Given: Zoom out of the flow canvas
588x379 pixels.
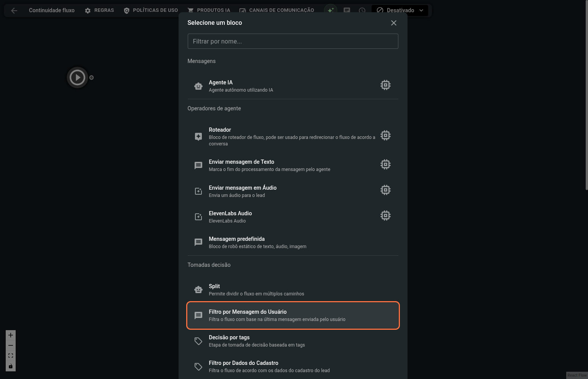Looking at the screenshot, I should click(11, 345).
